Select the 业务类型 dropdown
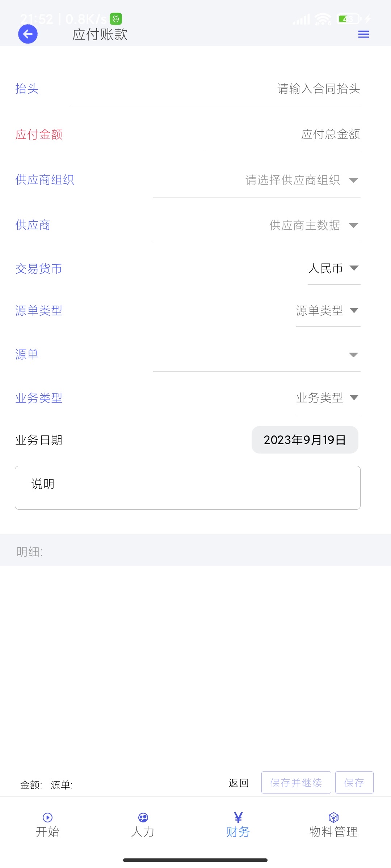The height and width of the screenshot is (868, 391). click(x=354, y=398)
